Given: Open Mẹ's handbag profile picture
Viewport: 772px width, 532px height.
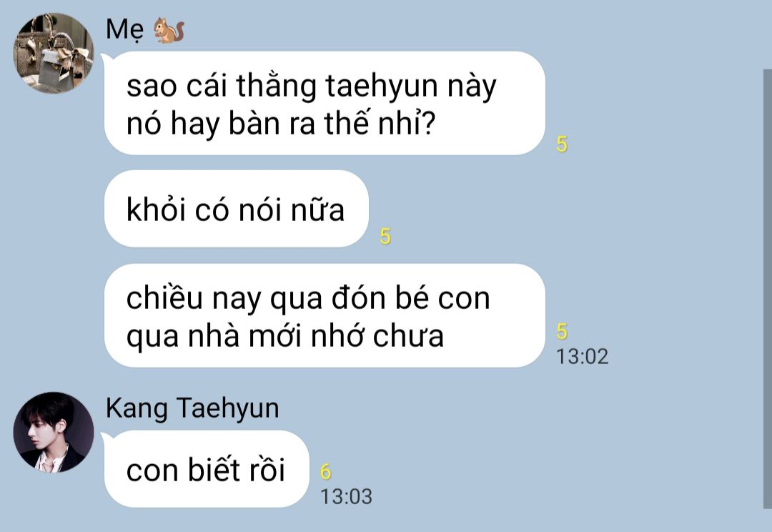Looking at the screenshot, I should coord(53,53).
